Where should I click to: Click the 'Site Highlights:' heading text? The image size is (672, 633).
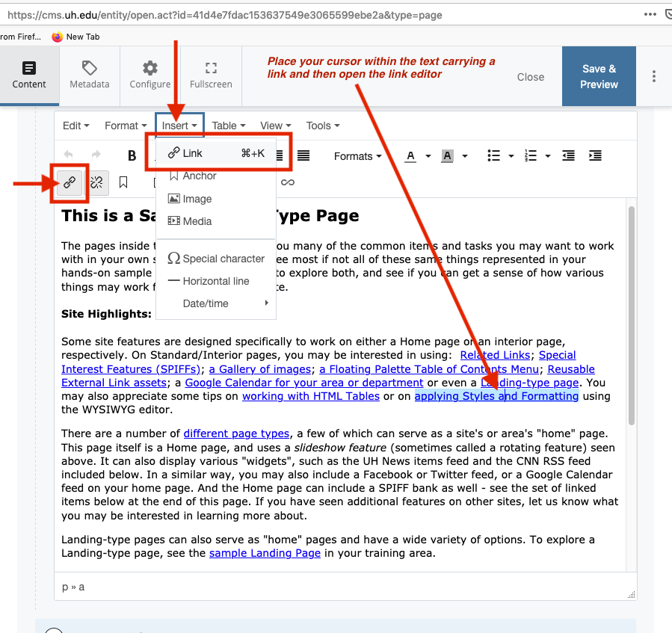coord(106,314)
